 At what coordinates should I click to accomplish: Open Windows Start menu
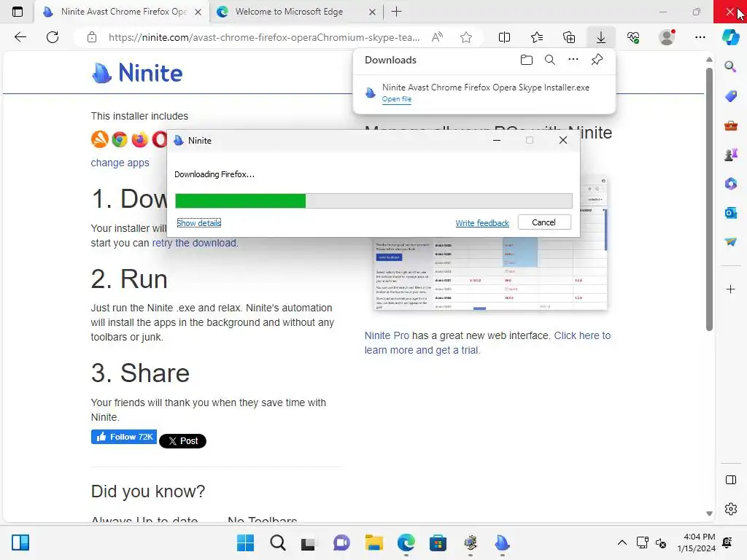pos(245,542)
